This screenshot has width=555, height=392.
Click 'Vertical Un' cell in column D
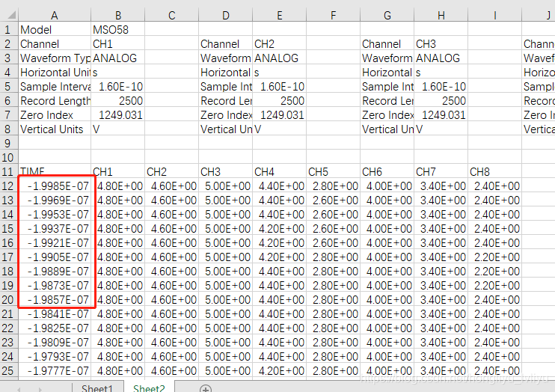(x=225, y=129)
